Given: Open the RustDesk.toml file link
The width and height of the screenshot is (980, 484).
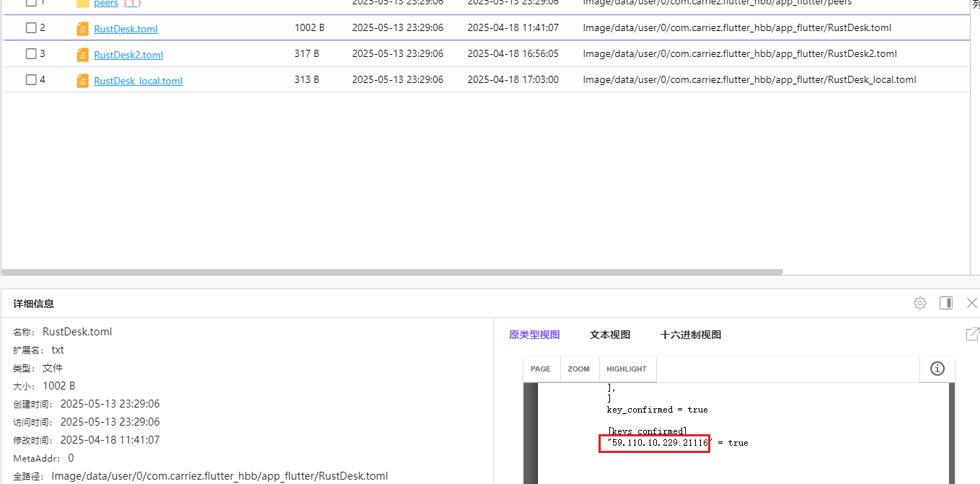Looking at the screenshot, I should [x=125, y=29].
